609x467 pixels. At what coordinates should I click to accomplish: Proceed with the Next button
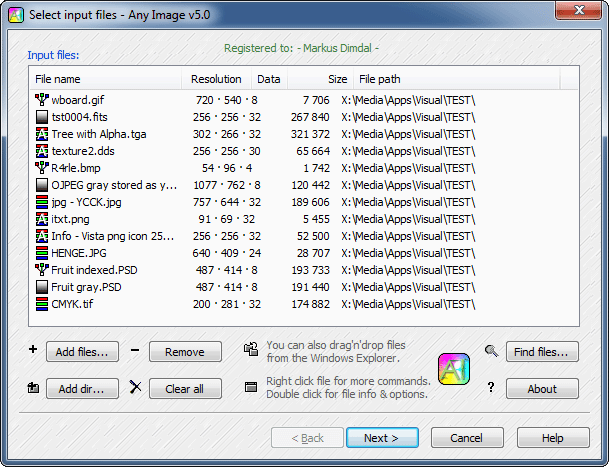382,438
